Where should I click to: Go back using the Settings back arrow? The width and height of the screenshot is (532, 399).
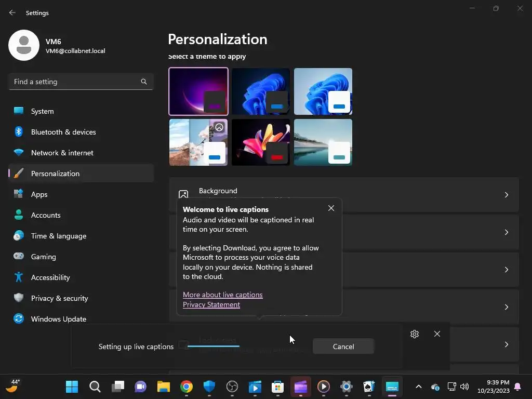(x=12, y=12)
